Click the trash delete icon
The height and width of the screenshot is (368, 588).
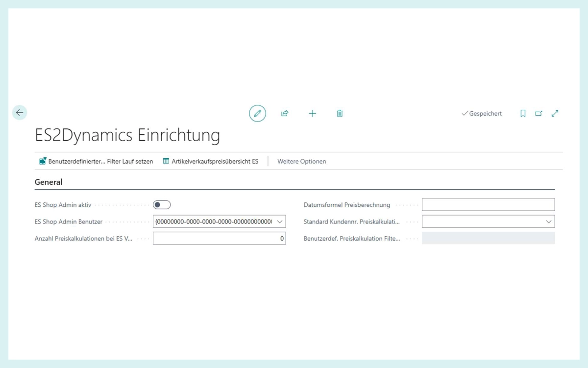click(x=340, y=114)
